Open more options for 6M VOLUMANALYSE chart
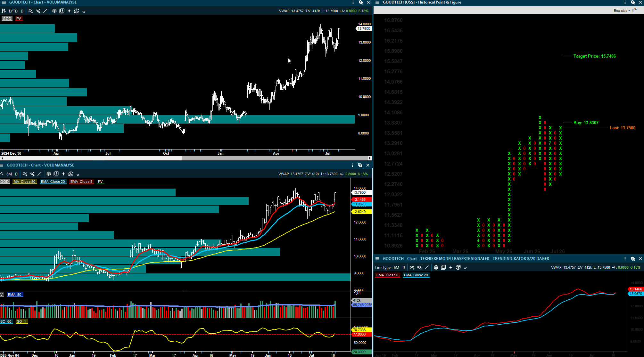Screen dimensions: 644x357 [x=352, y=165]
